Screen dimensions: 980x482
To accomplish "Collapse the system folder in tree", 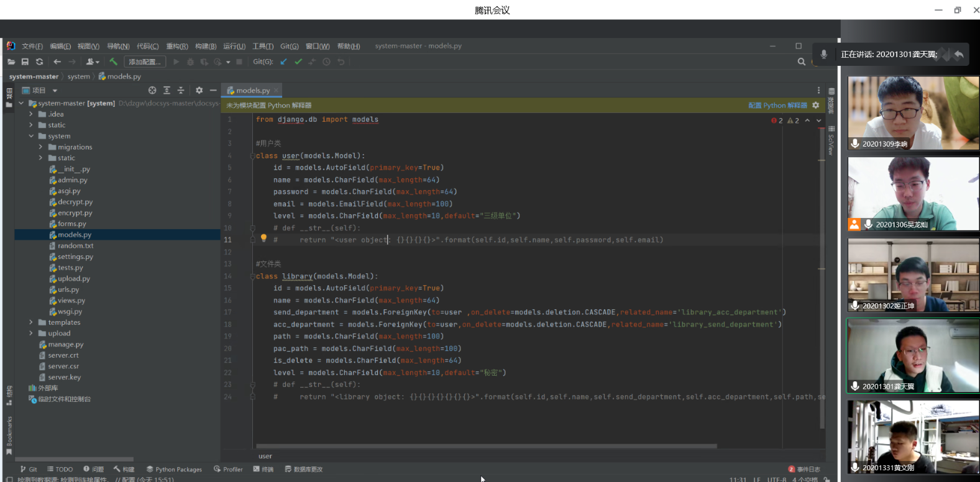I will (x=31, y=136).
